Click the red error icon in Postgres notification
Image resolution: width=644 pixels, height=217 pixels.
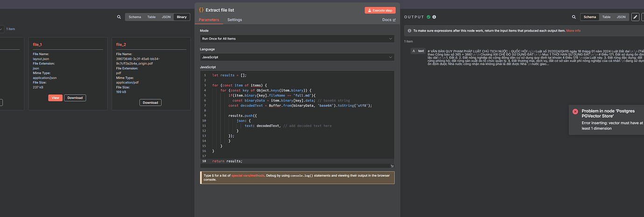pos(575,111)
